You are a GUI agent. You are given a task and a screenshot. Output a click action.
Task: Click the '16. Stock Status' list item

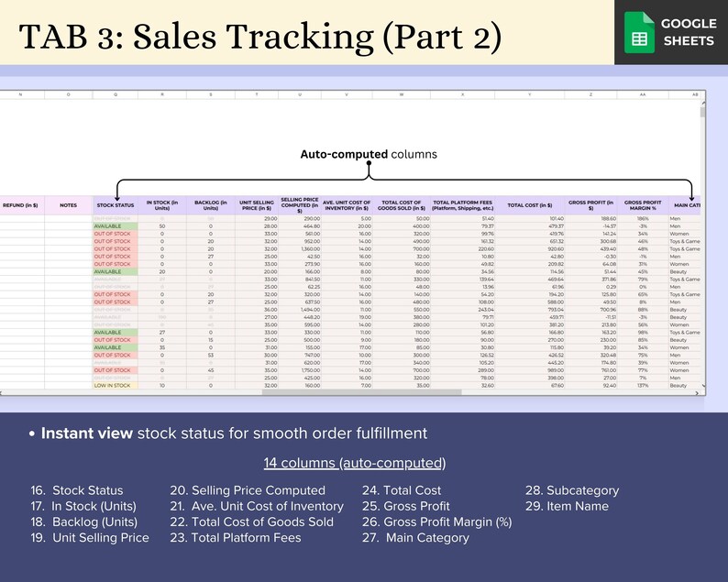77,490
